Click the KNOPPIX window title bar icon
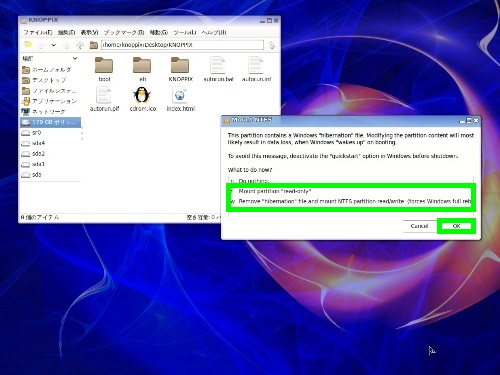This screenshot has height=375, width=500. [24, 20]
